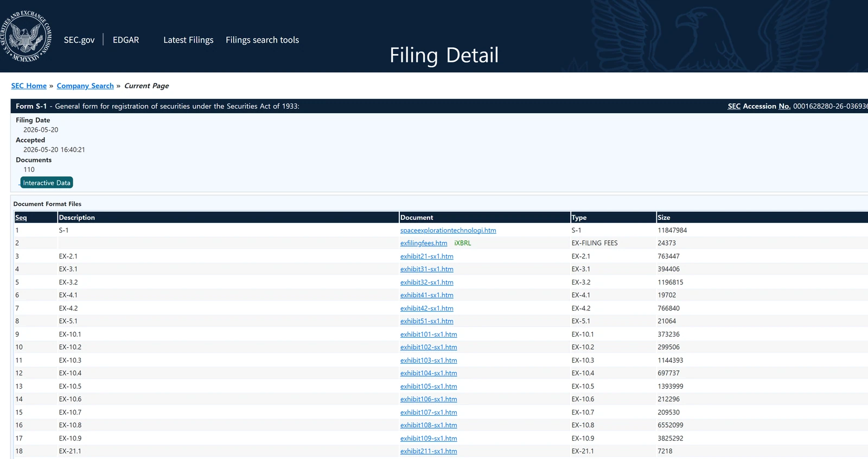The image size is (868, 459).
Task: Open exhibit109-sx1.htm link
Action: (429, 438)
